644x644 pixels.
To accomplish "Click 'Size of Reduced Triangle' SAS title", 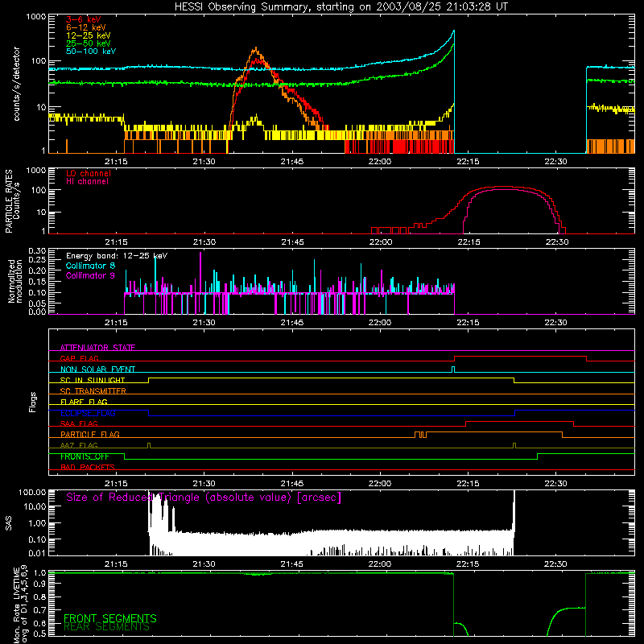I will pos(204,497).
